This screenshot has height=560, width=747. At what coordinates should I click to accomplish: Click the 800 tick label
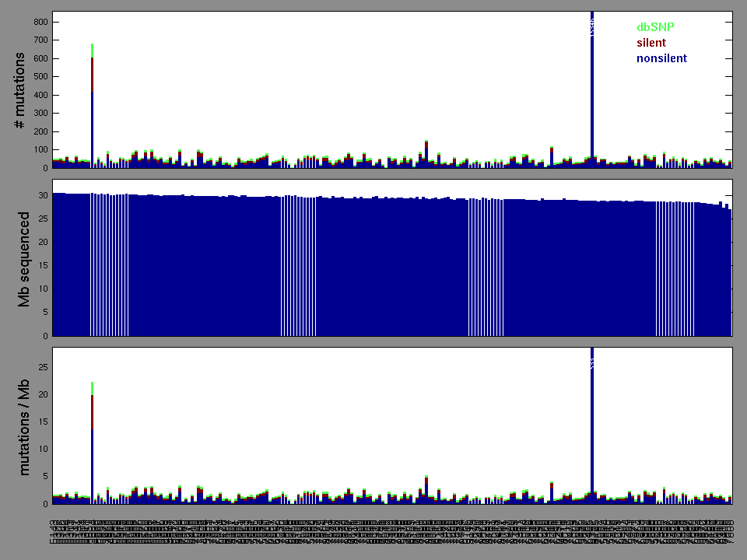pos(40,22)
